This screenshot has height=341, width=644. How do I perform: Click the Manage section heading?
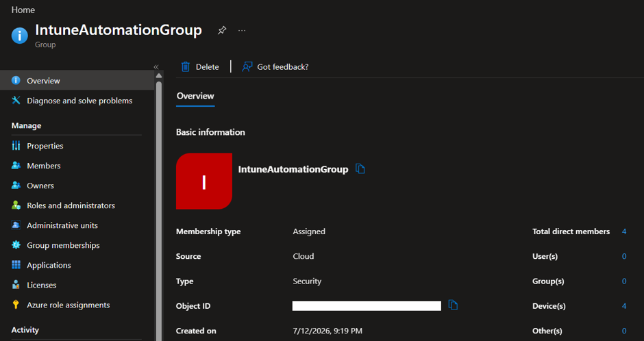[26, 125]
